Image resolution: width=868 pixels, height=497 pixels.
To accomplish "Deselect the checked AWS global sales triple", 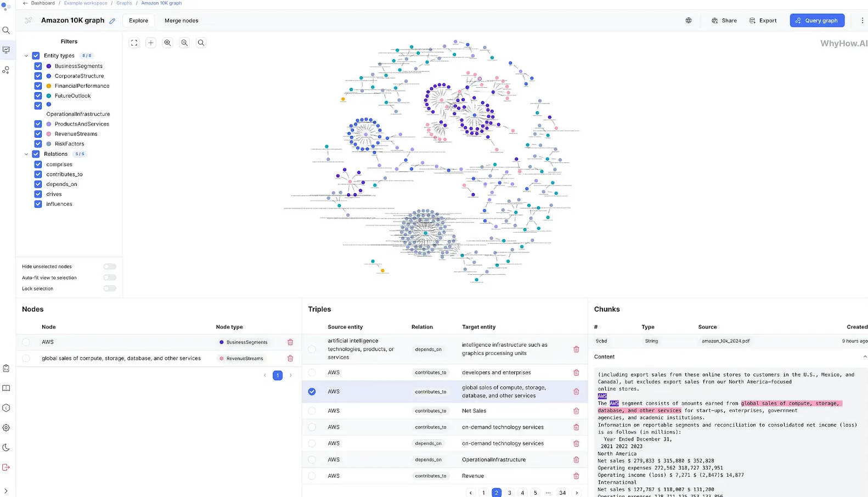I will (x=312, y=392).
